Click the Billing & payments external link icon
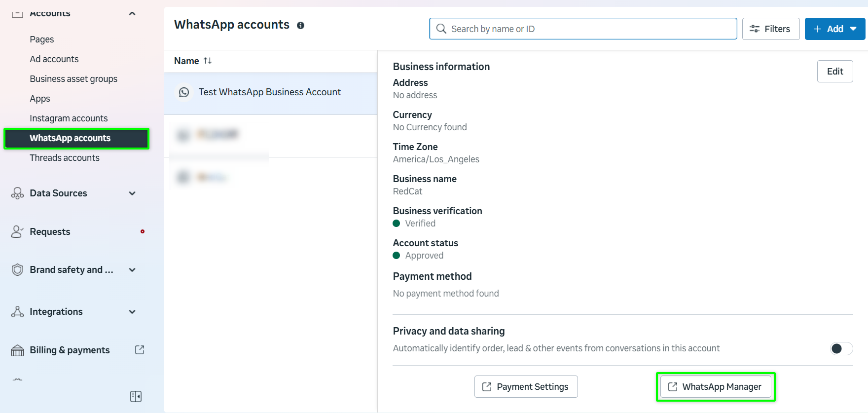Screen dimensions: 868x413 [x=140, y=350]
